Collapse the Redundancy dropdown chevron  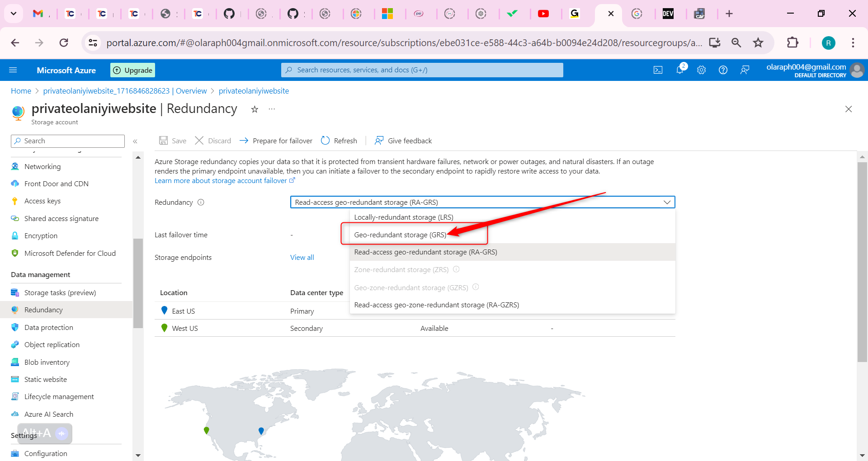click(667, 202)
